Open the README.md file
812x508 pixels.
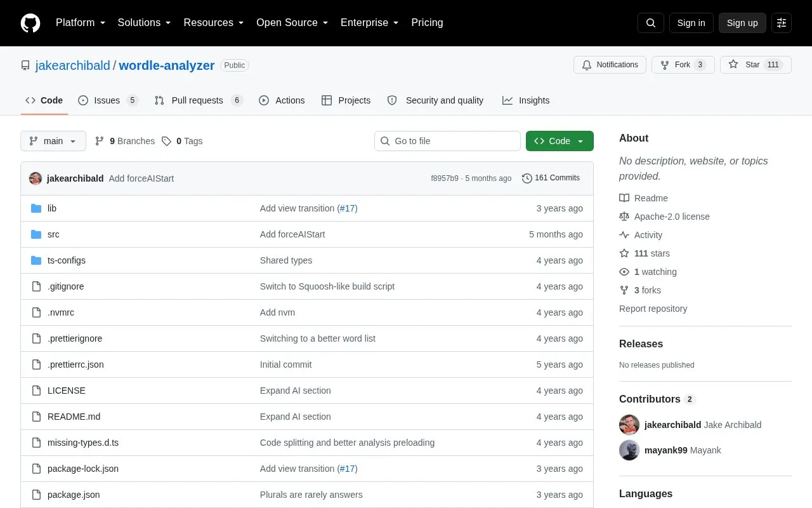pyautogui.click(x=74, y=417)
